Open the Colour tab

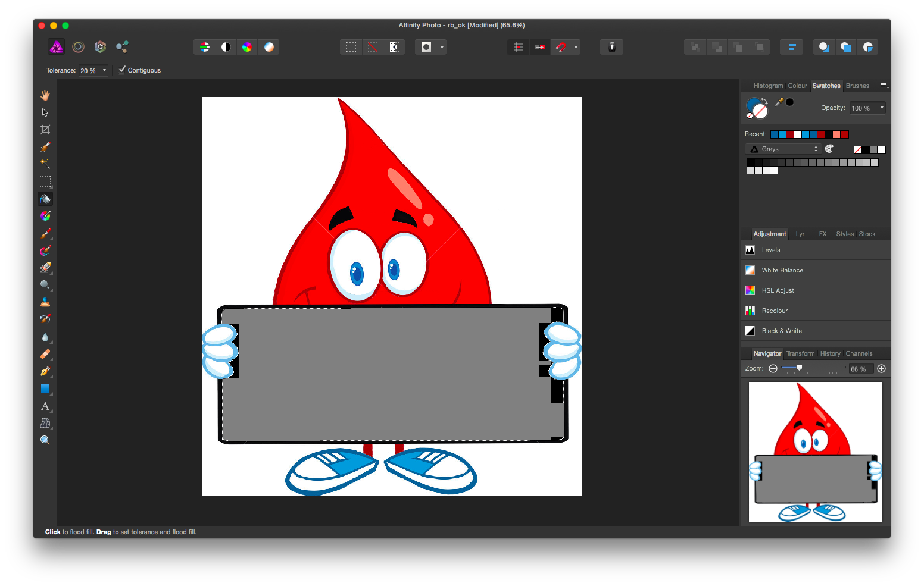tap(797, 86)
